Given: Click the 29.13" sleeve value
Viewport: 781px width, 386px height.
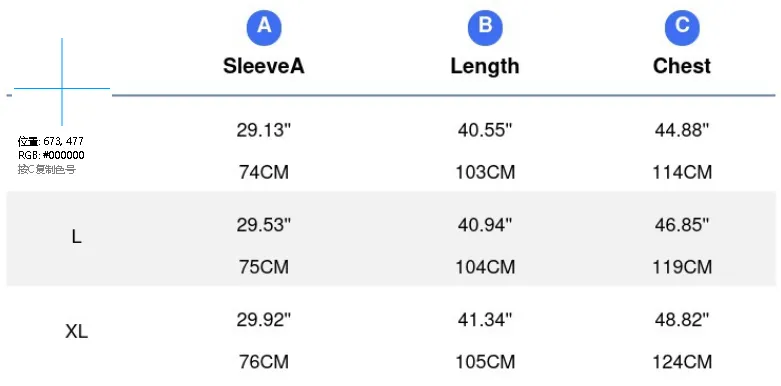Looking at the screenshot, I should pos(263,130).
